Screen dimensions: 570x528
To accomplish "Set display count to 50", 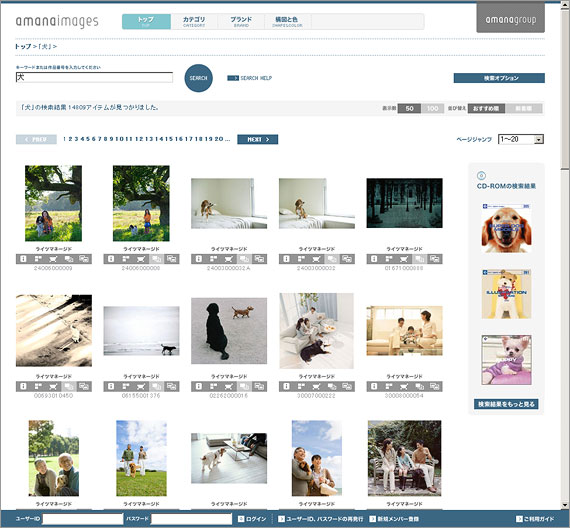I will point(409,108).
